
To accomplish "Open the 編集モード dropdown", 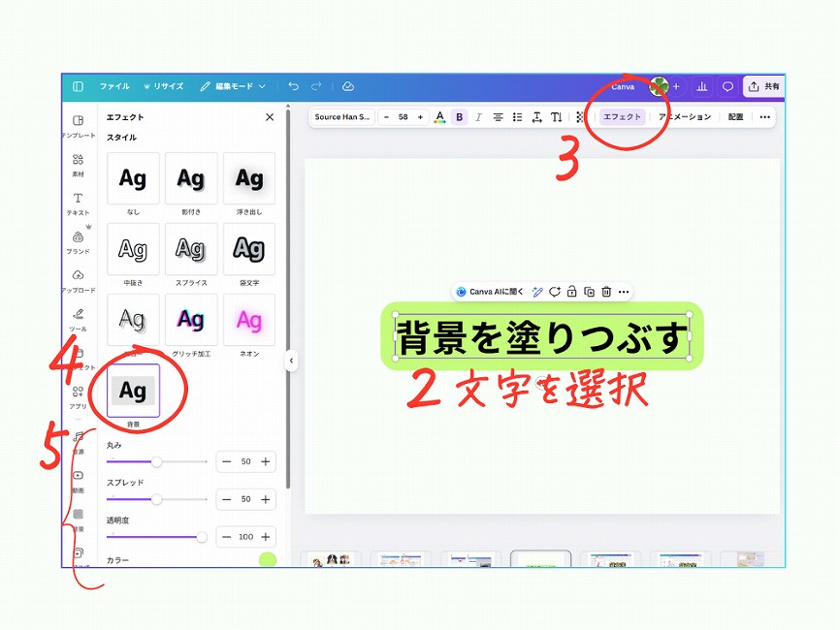I will coord(233,86).
